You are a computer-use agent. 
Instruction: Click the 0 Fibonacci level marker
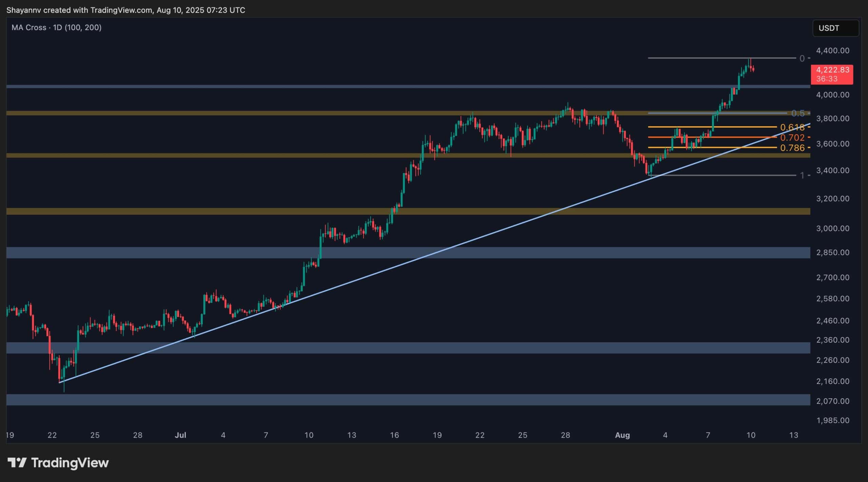802,58
